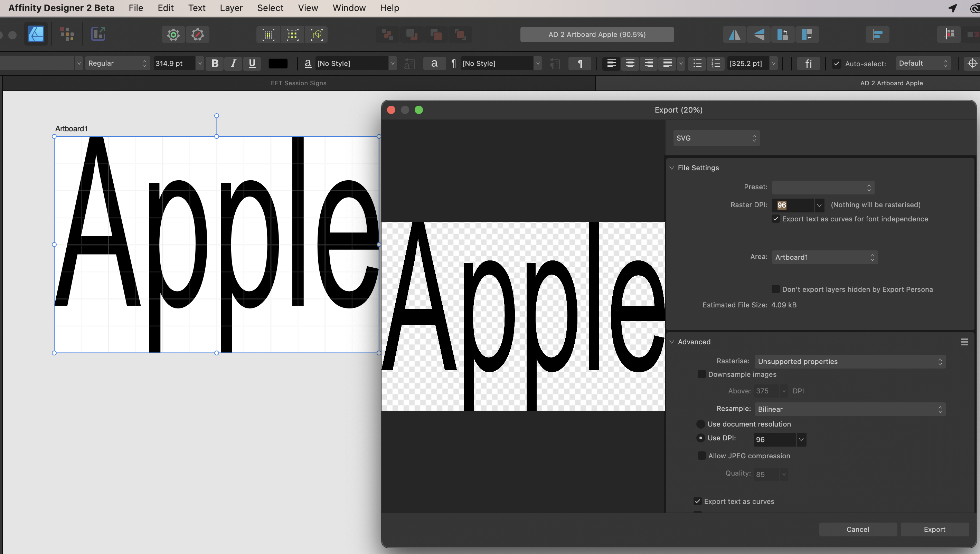Open Rasterise Unsupported properties dropdown
Screen dimensions: 980x554
[x=850, y=362]
